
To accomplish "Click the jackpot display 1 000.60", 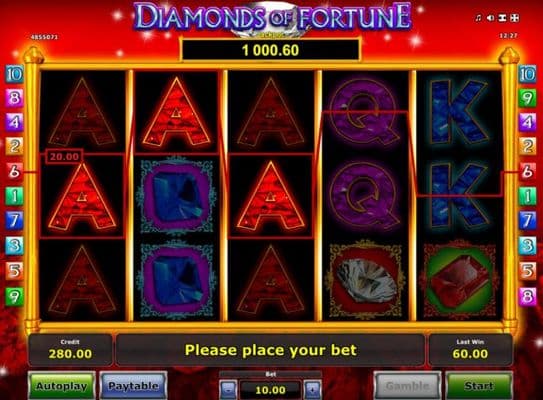I will tap(270, 50).
